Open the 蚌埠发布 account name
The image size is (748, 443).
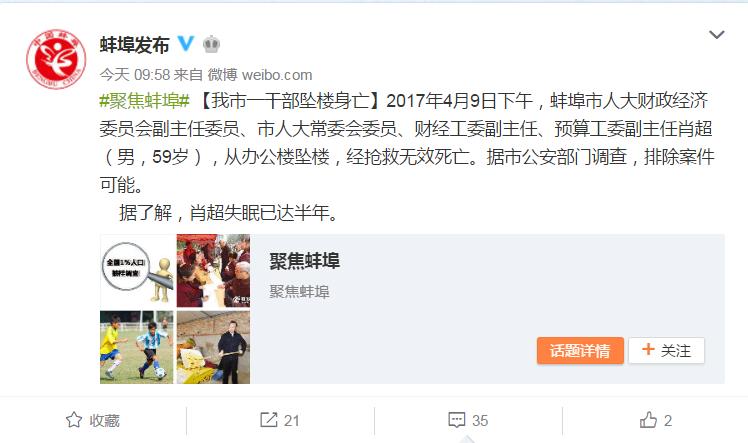click(135, 45)
